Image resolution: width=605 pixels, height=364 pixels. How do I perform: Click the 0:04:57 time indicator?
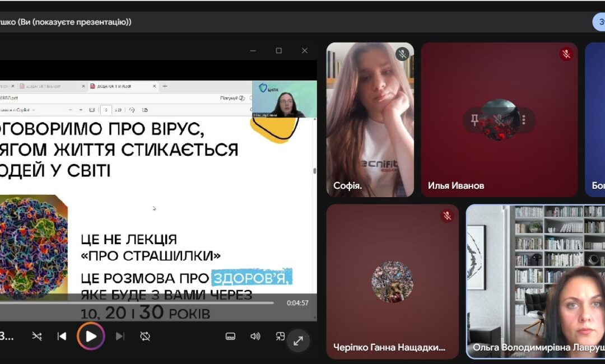tap(297, 303)
